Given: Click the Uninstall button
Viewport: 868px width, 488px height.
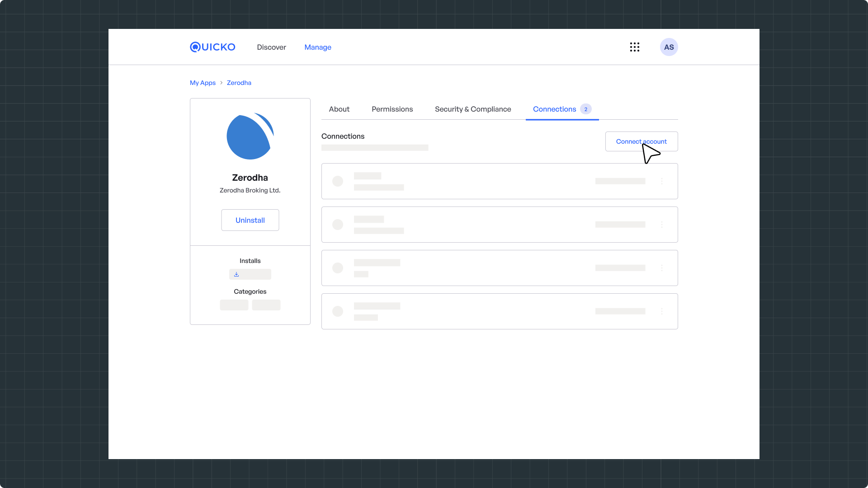Looking at the screenshot, I should coord(250,220).
